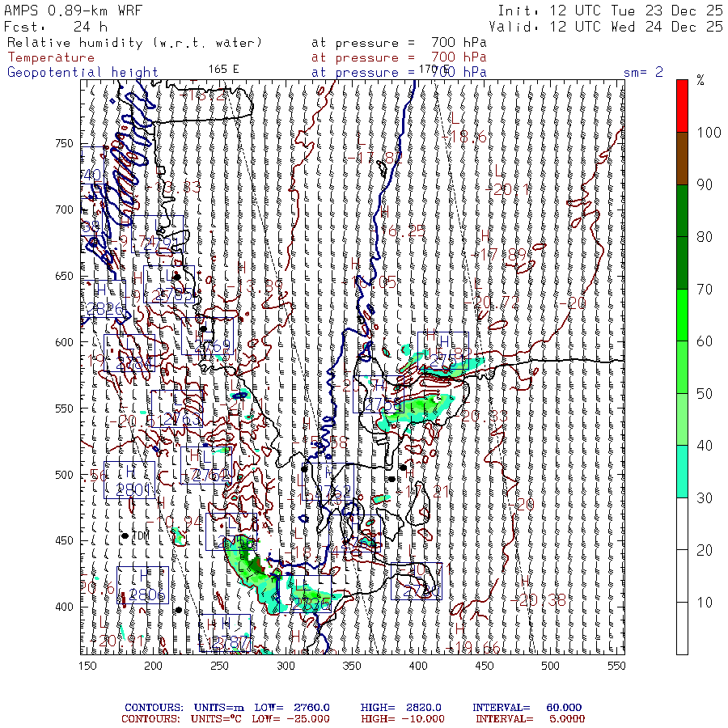Pick the cyan 30–40% legend segment

tap(682, 472)
